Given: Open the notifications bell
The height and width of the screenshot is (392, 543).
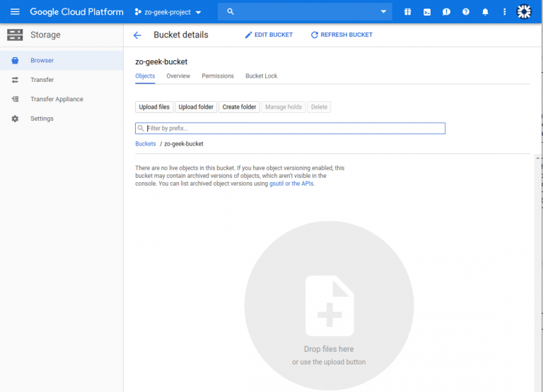Looking at the screenshot, I should (485, 12).
